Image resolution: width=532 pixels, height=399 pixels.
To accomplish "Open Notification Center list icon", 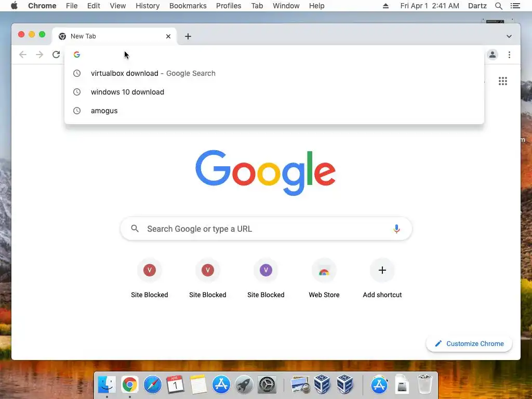I will tap(515, 6).
